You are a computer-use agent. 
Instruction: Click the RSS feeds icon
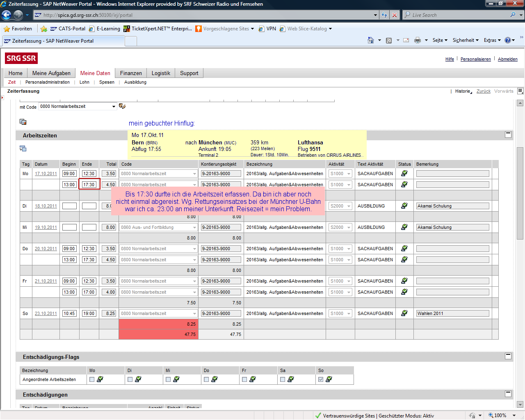click(389, 40)
